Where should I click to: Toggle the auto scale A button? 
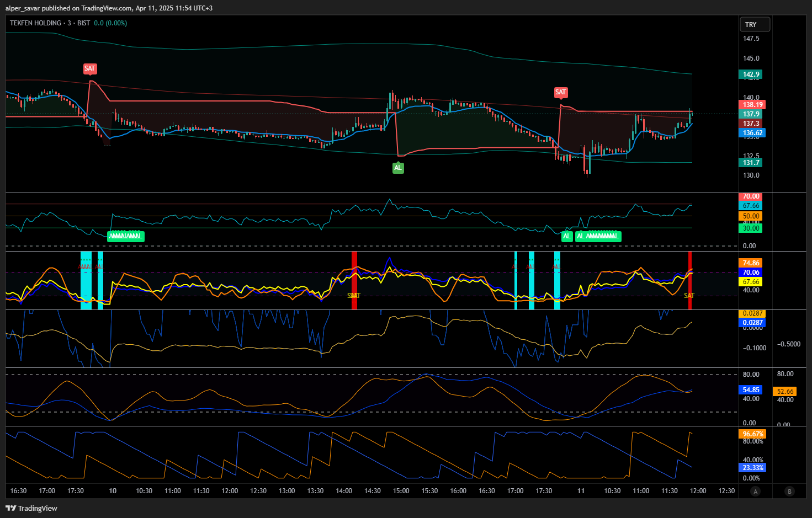pyautogui.click(x=755, y=491)
